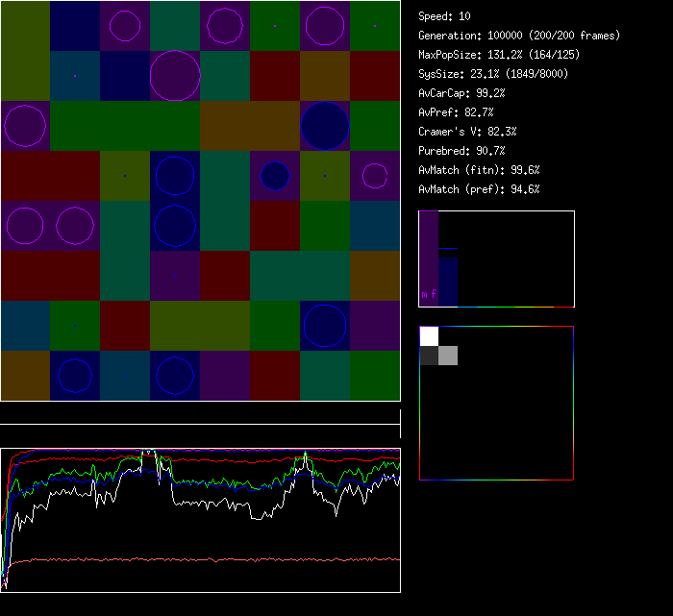673x616 pixels.
Task: Click the Speed: 10 readout
Action: 445,16
